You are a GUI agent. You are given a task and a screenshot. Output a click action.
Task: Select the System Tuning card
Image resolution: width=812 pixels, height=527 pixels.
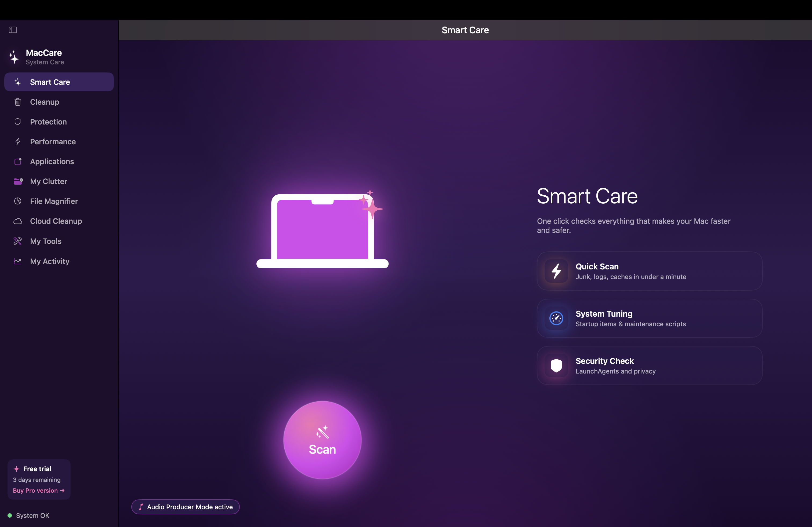pos(650,319)
